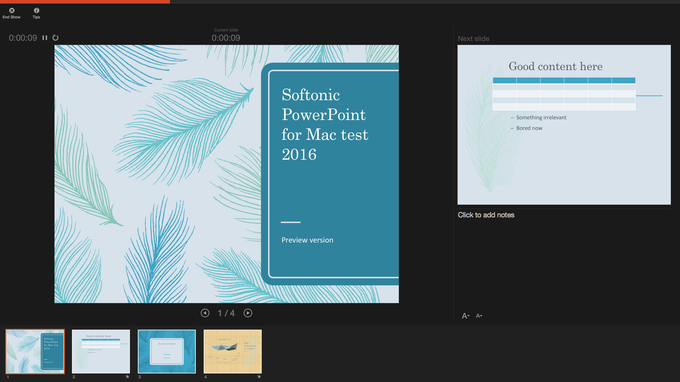680x382 pixels.
Task: Click the orange progress bar at top
Action: (85, 2)
